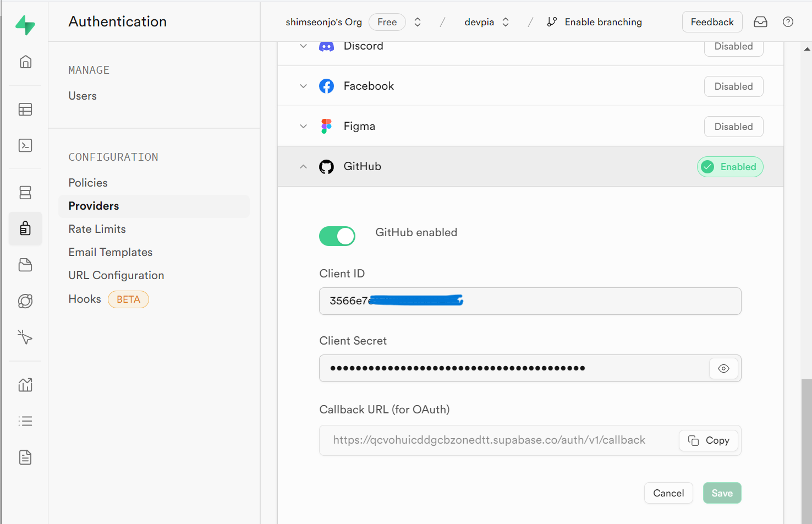
Task: Expand the Figma provider row
Action: click(303, 127)
